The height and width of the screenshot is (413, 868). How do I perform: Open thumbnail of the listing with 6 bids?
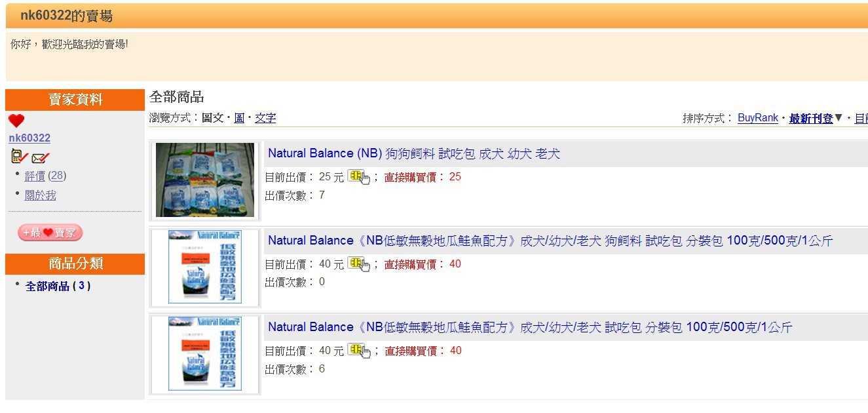pyautogui.click(x=205, y=354)
